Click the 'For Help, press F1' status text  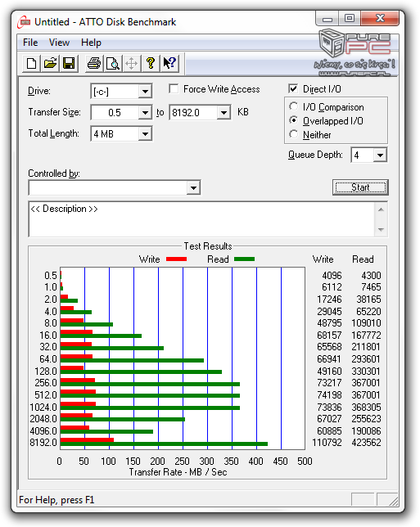[x=56, y=500]
